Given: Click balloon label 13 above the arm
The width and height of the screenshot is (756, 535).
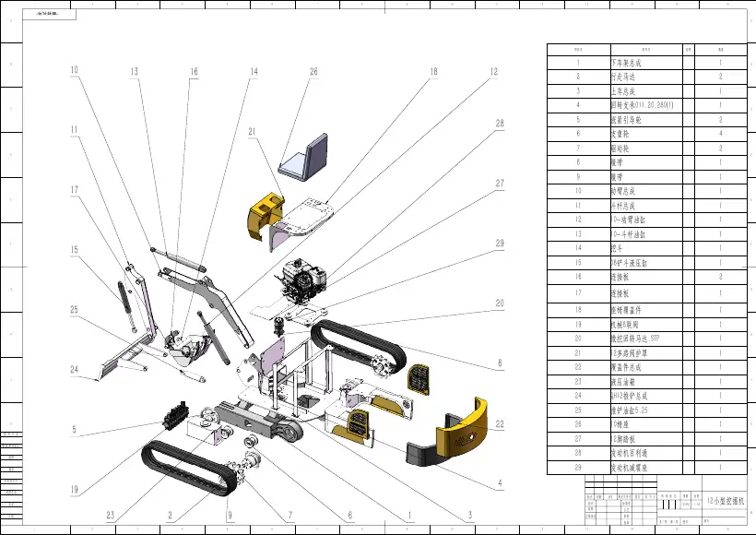Looking at the screenshot, I should pyautogui.click(x=134, y=72).
